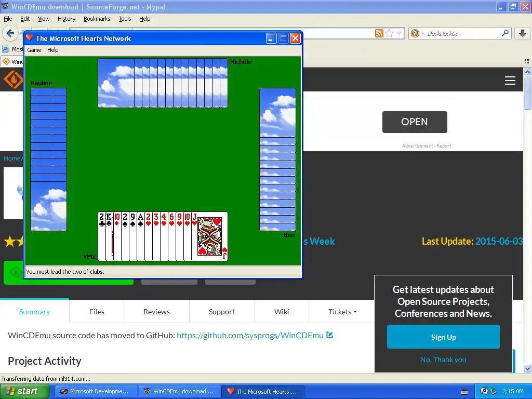Image resolution: width=532 pixels, height=399 pixels.
Task: Open Bookmarks menu in Mypal browser
Action: click(x=97, y=19)
